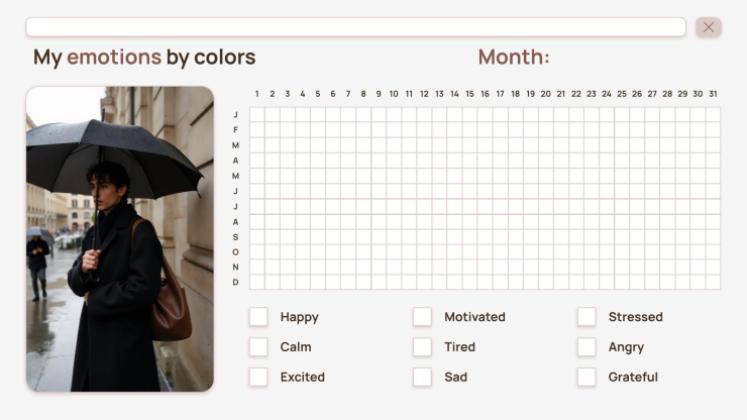Select the December day 31 grid cell
Screen dimensions: 747x420
click(713, 282)
